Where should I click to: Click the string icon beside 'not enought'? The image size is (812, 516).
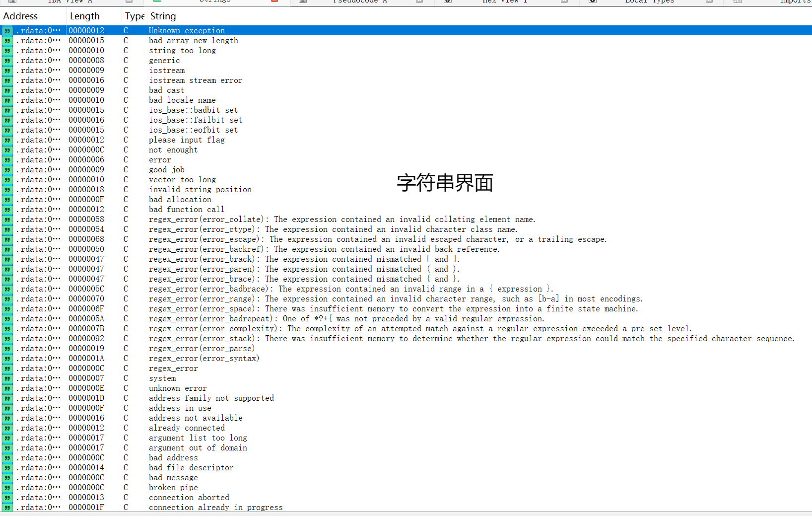click(7, 150)
